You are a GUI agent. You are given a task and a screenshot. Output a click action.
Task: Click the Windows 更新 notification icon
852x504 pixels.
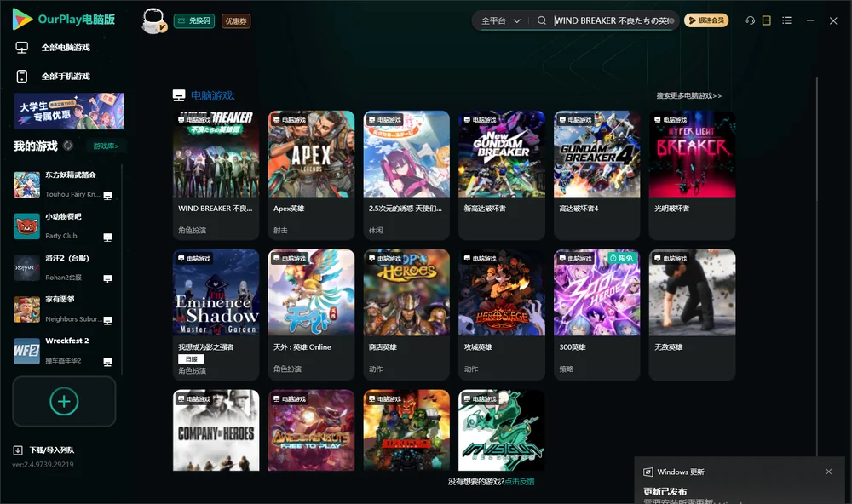coord(648,472)
